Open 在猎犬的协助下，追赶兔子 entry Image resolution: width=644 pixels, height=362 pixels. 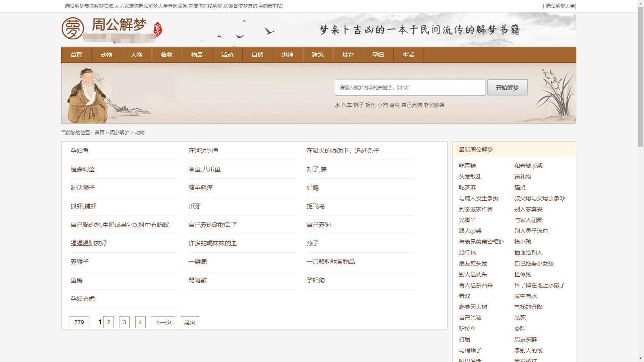(x=343, y=151)
